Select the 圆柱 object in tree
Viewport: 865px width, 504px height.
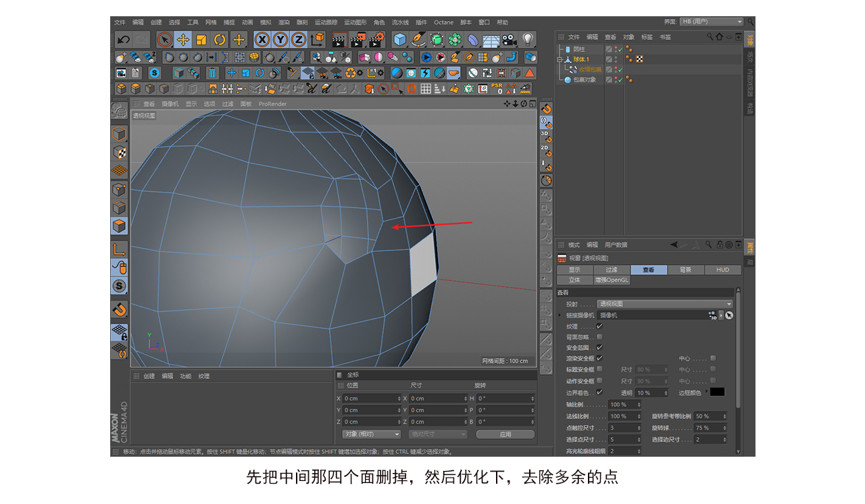(x=579, y=49)
